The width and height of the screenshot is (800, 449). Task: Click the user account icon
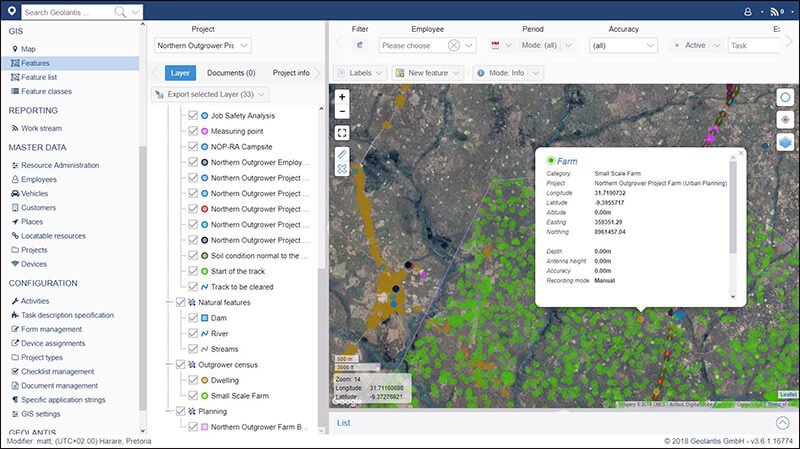[x=747, y=12]
